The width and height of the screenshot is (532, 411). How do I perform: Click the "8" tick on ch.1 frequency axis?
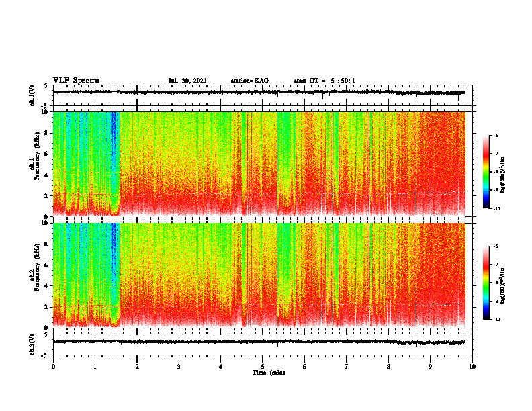46,133
